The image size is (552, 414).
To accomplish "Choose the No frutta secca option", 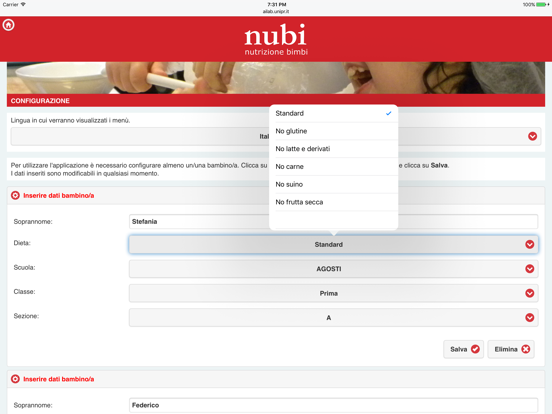I will [x=333, y=202].
